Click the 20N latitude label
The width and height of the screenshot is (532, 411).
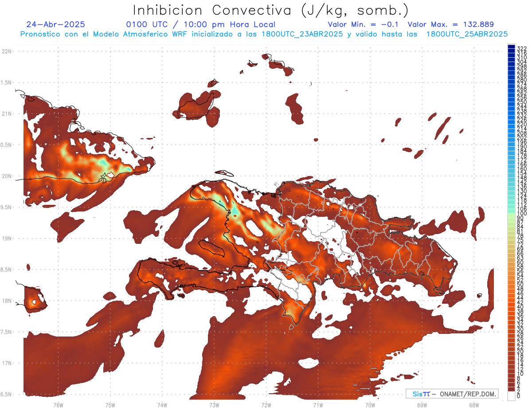(x=6, y=176)
